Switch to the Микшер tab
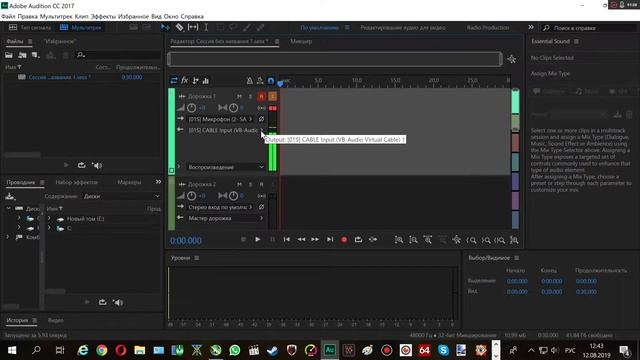The width and height of the screenshot is (640, 360). pyautogui.click(x=301, y=41)
